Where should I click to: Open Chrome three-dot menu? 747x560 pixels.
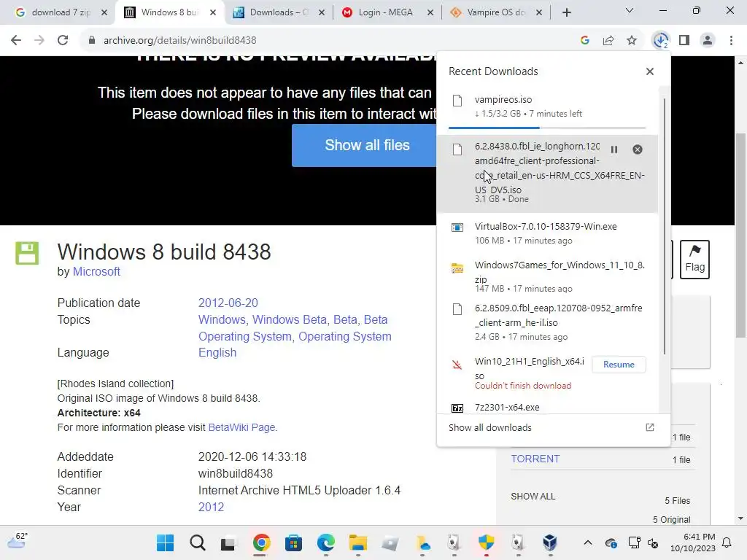(x=731, y=41)
